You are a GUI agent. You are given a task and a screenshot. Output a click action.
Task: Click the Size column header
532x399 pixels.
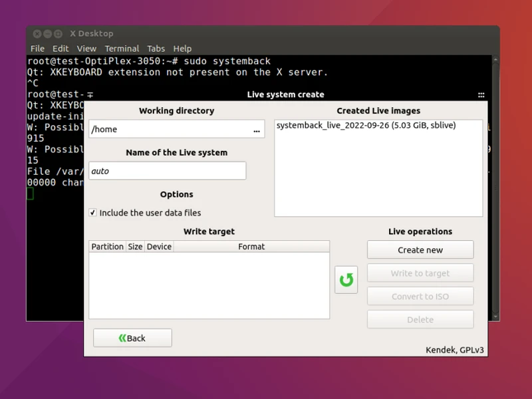coord(135,246)
